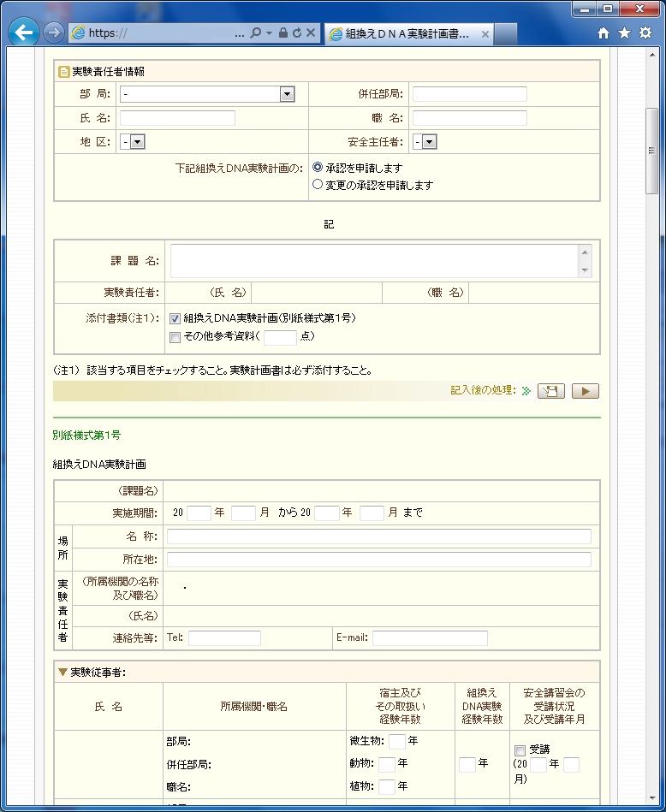Click the 微生物 years experience field
Screen dimensions: 666x812
[x=396, y=742]
